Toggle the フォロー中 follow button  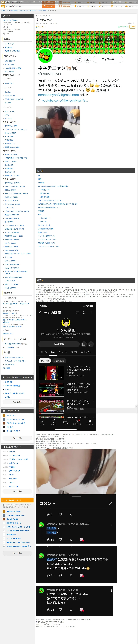click(108, 59)
